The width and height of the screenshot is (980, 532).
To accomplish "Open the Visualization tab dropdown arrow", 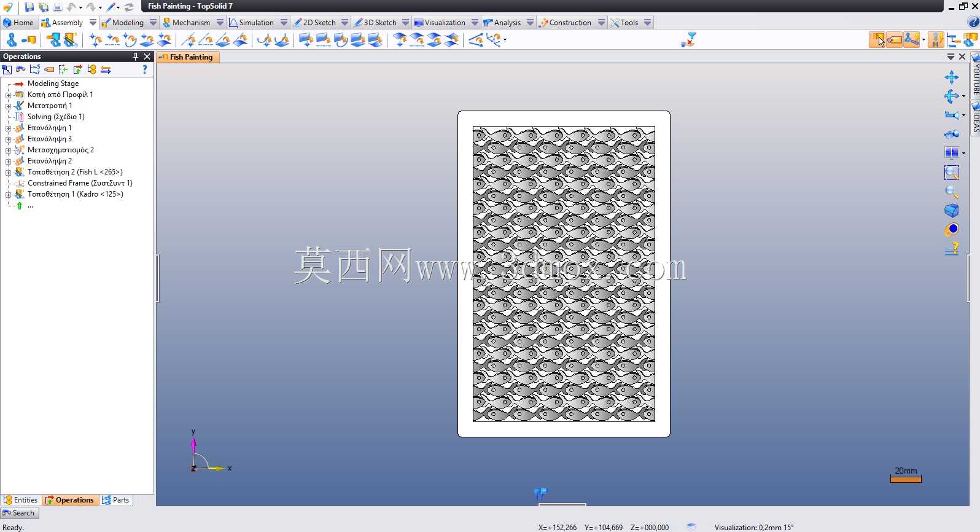I will [x=475, y=23].
